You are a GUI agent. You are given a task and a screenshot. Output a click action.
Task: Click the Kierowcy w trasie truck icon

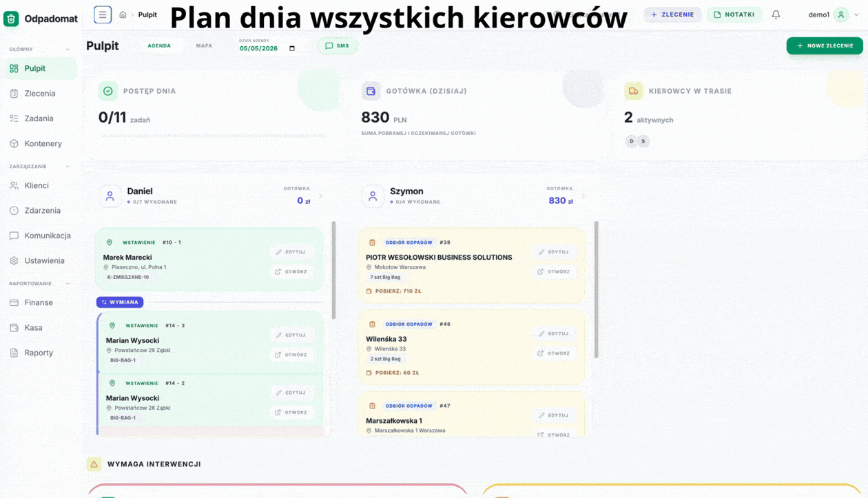(x=633, y=91)
